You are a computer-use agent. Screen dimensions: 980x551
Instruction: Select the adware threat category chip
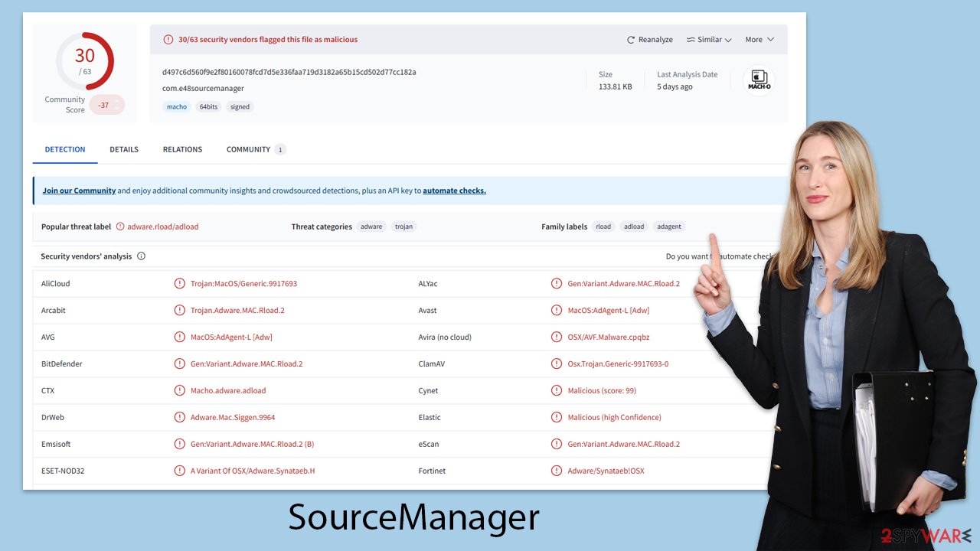tap(371, 227)
